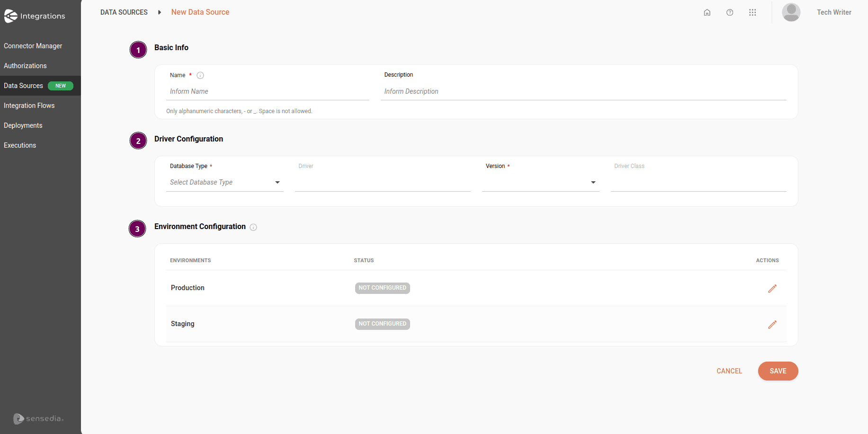The width and height of the screenshot is (868, 434).
Task: Open Integration Flows from the sidebar
Action: (29, 105)
